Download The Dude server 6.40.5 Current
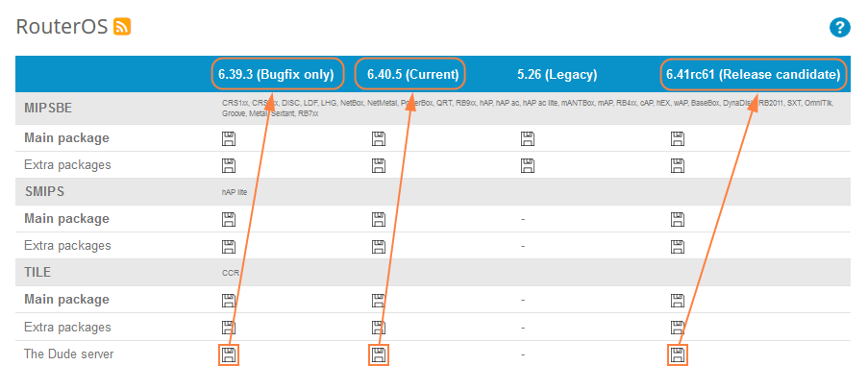The image size is (868, 366). 378,354
